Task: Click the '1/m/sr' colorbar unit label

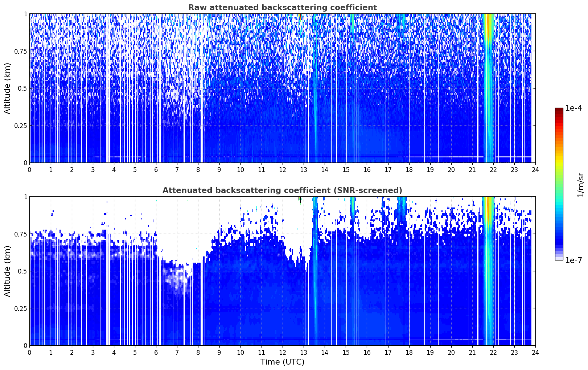Action: pyautogui.click(x=580, y=184)
